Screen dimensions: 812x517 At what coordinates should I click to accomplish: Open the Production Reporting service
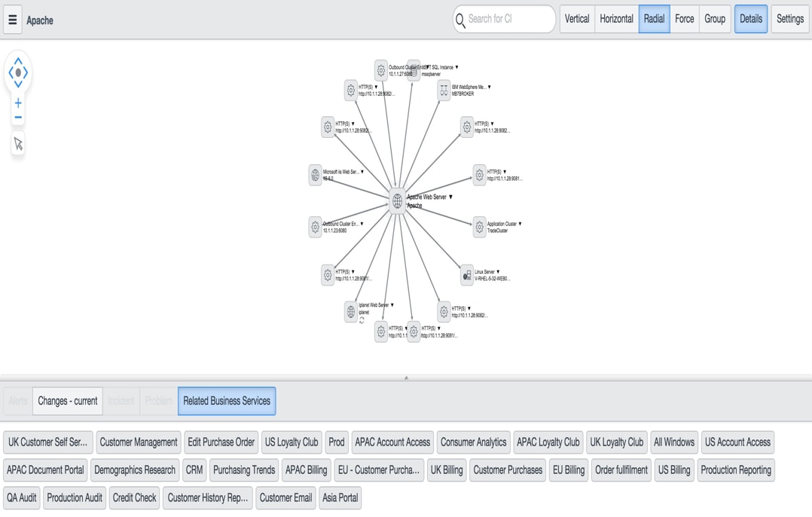coord(736,470)
